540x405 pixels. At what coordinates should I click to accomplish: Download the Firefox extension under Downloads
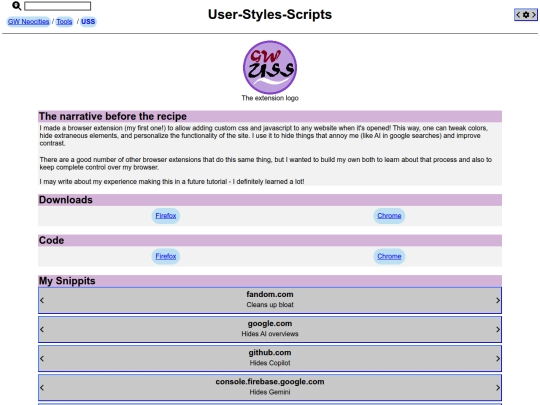(166, 216)
